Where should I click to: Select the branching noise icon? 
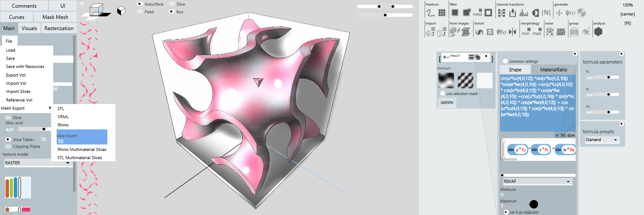click(549, 32)
